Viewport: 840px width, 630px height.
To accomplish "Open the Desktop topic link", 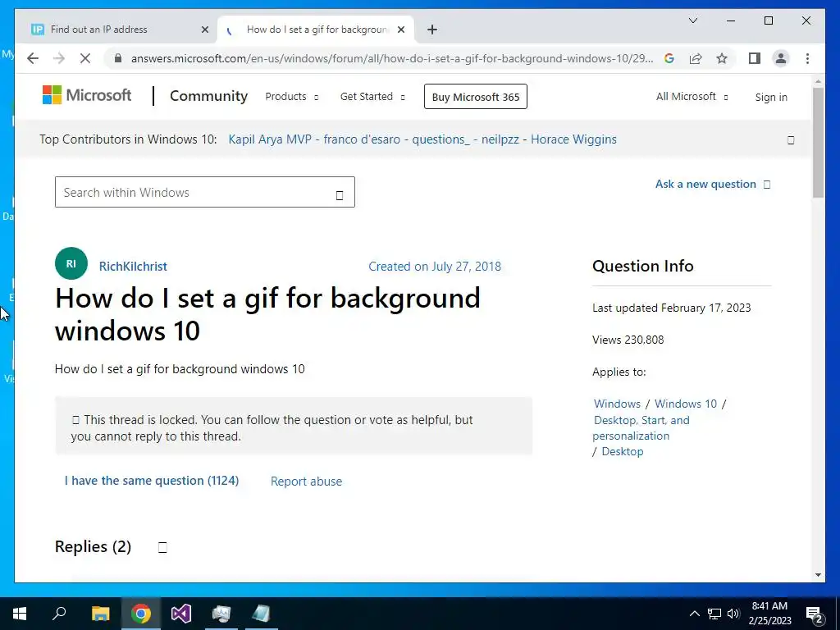I will [x=622, y=451].
